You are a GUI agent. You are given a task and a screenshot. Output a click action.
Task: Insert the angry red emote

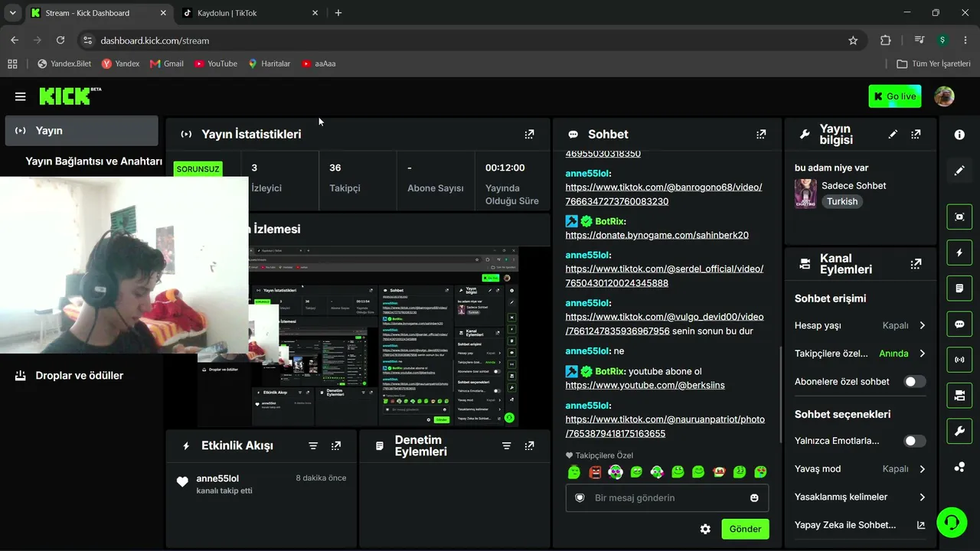coord(595,472)
